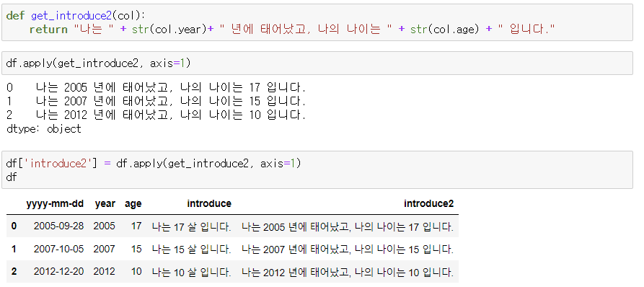
Task: Click the introduce2 column header
Action: pos(428,203)
